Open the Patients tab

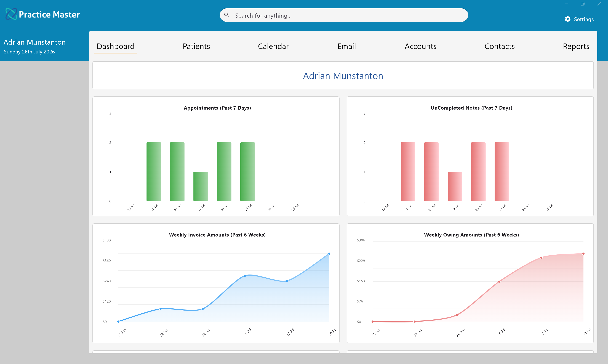pos(196,46)
